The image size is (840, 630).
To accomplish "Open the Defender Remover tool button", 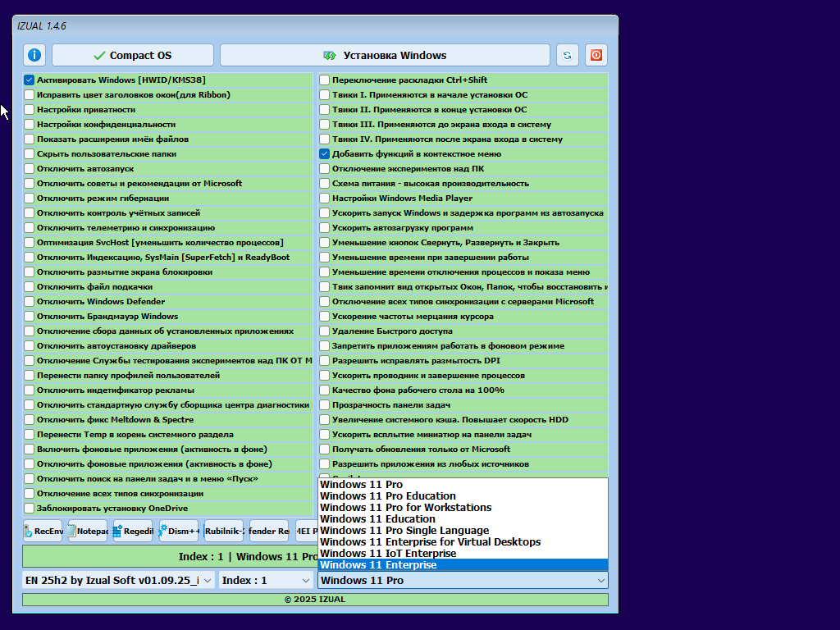I will point(269,531).
